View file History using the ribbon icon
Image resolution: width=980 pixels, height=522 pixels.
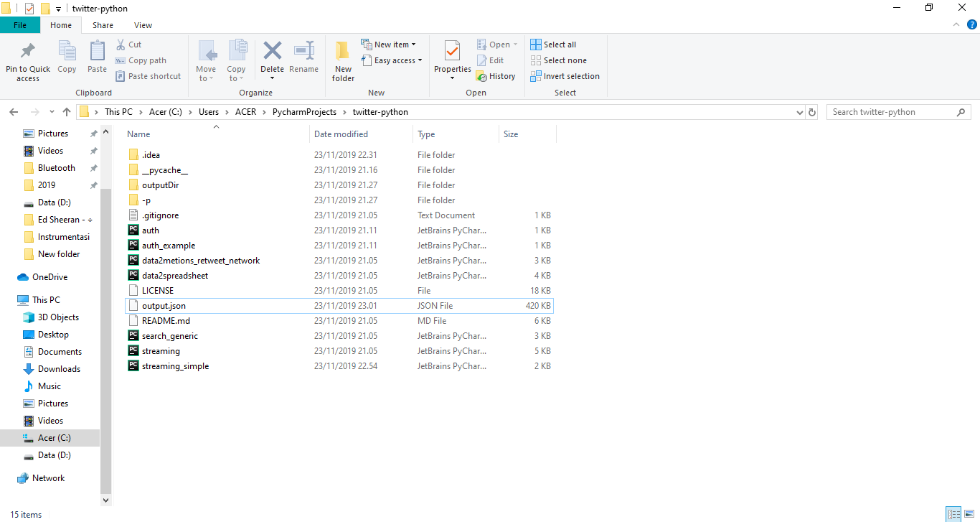[x=496, y=75]
